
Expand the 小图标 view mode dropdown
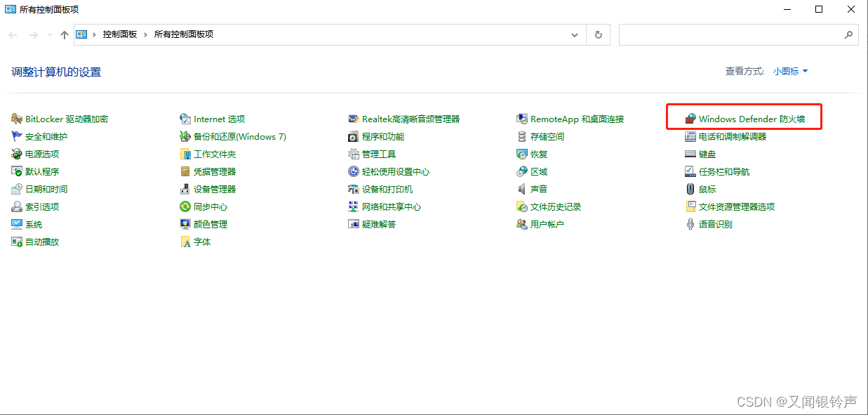coord(791,72)
